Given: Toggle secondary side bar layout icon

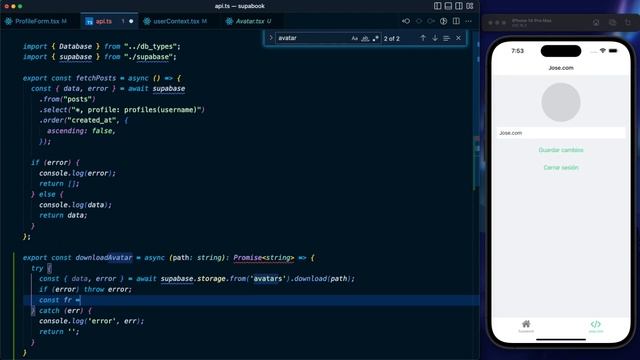Looking at the screenshot, I should pos(459,6).
